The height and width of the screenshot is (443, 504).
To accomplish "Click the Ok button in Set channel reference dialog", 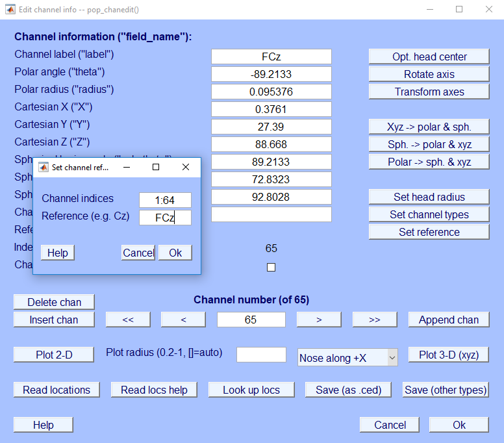I will [175, 253].
